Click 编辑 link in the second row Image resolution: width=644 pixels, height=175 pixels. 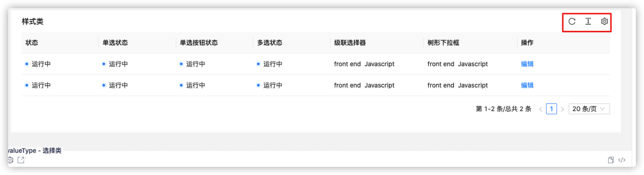click(528, 85)
